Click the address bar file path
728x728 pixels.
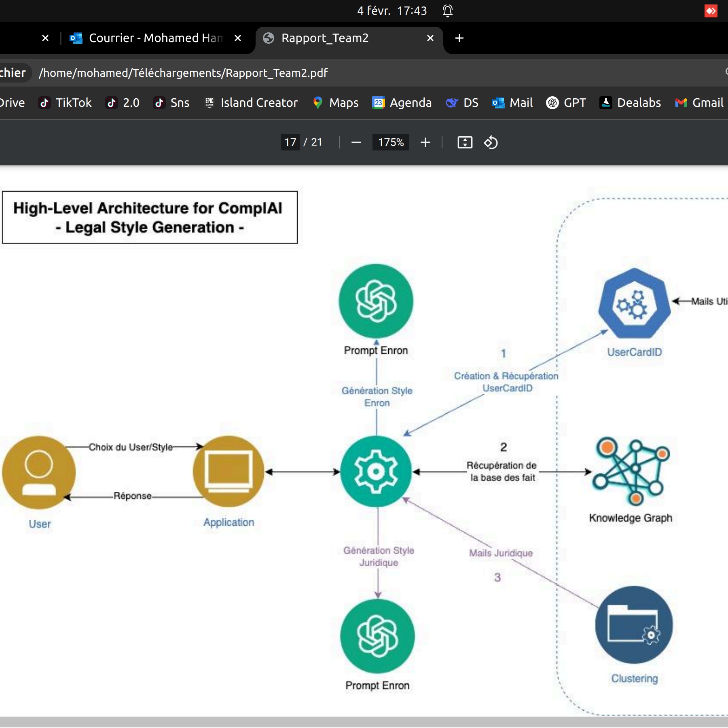(183, 73)
